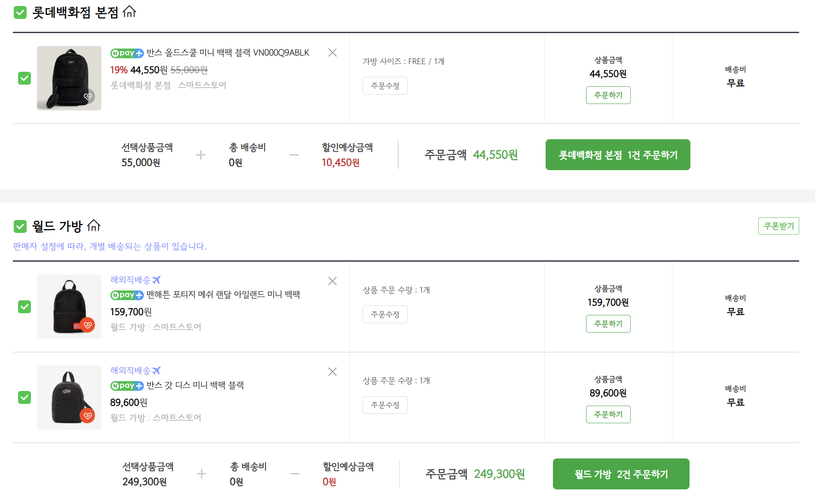Uncheck 월드 가방 store checkbox
Image resolution: width=815 pixels, height=504 pixels.
pos(20,226)
